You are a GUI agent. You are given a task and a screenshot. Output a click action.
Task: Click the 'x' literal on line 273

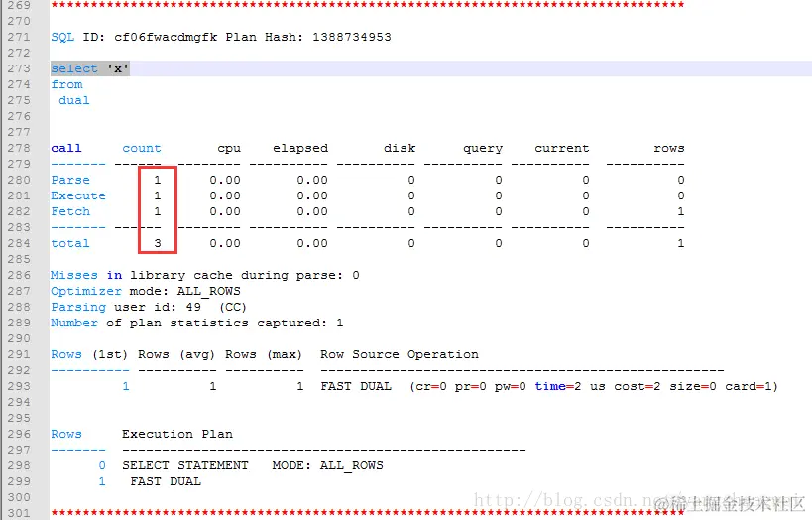tap(118, 68)
